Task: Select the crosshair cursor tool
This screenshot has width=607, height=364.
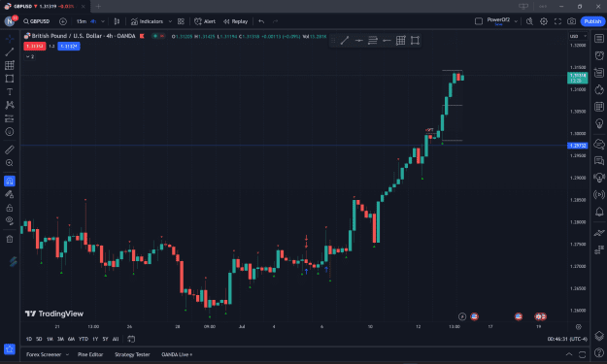Action: click(x=10, y=39)
